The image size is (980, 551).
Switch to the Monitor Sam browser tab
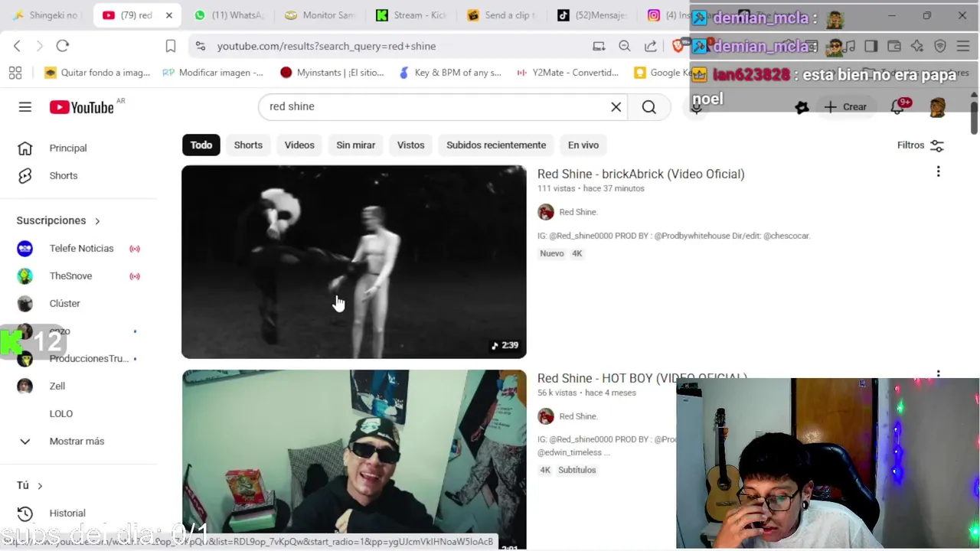(320, 15)
